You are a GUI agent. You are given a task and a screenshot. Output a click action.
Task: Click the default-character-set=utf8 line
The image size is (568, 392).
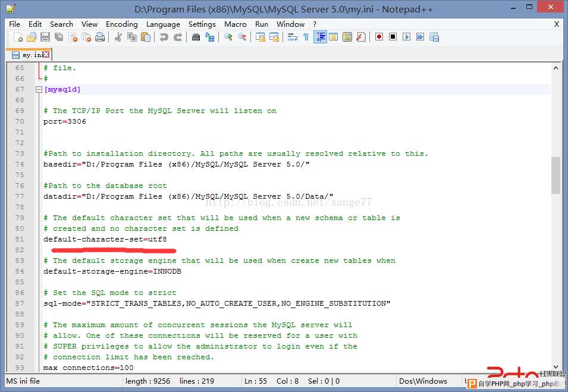[x=105, y=239]
